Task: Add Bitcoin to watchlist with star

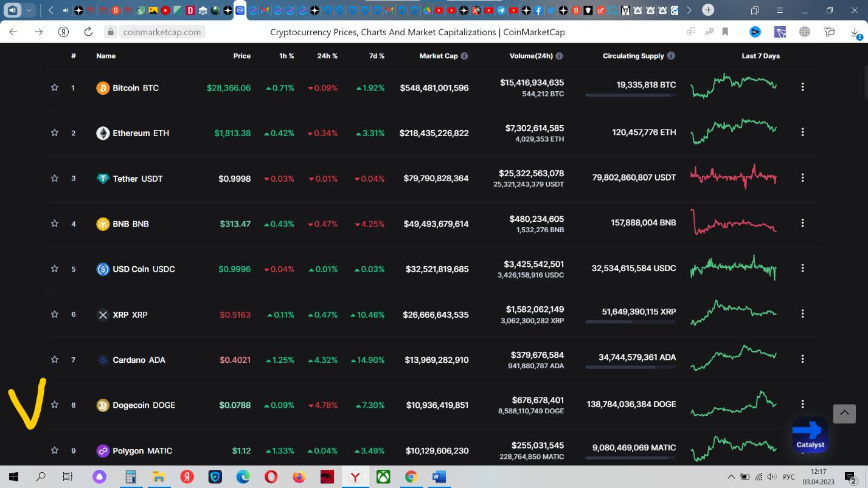Action: click(55, 88)
